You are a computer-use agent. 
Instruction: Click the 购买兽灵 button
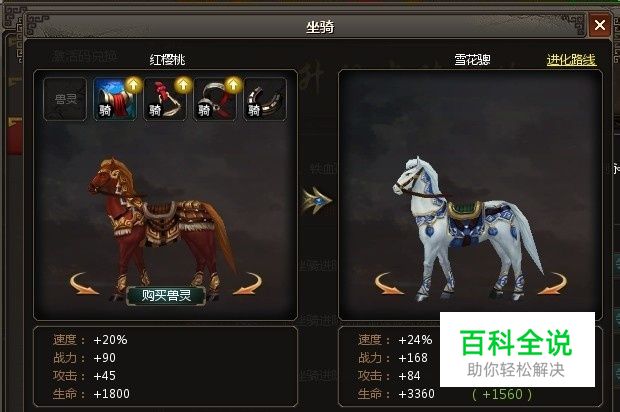click(x=166, y=295)
